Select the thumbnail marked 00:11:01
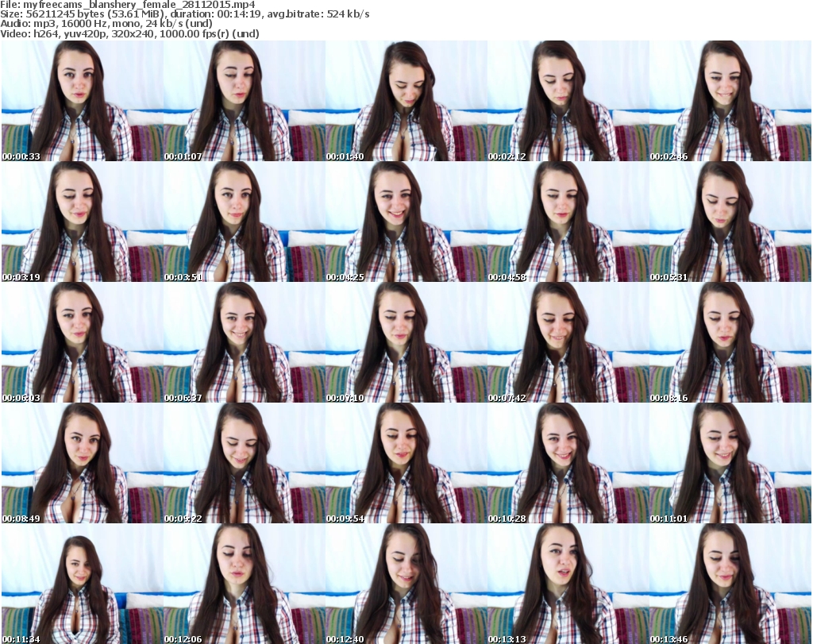 click(730, 463)
